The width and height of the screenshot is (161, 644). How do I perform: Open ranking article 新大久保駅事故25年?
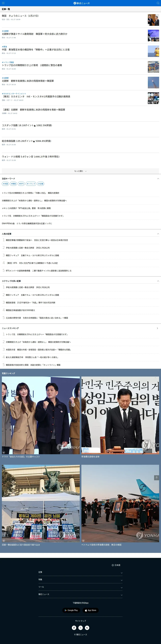(x=32, y=357)
